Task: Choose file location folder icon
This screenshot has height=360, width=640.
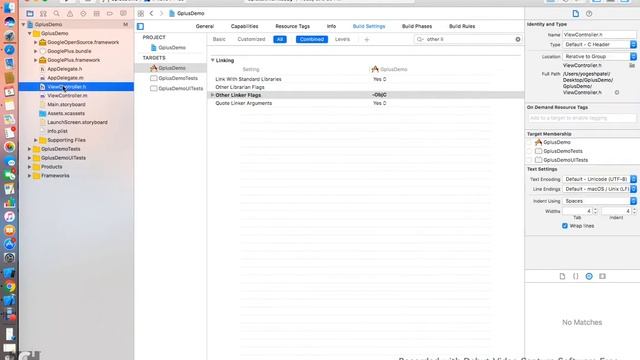Action: [632, 65]
